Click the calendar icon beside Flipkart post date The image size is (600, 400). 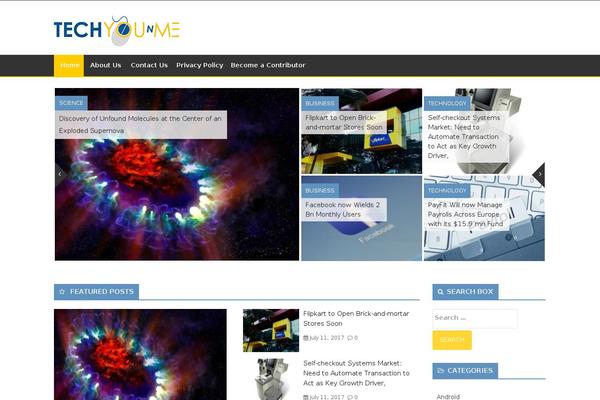tap(305, 338)
